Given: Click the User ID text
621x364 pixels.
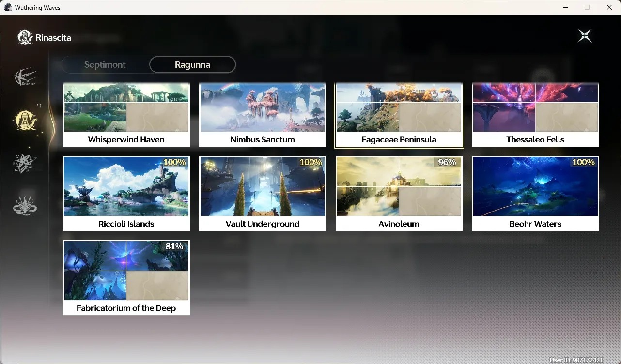Looking at the screenshot, I should [x=576, y=360].
